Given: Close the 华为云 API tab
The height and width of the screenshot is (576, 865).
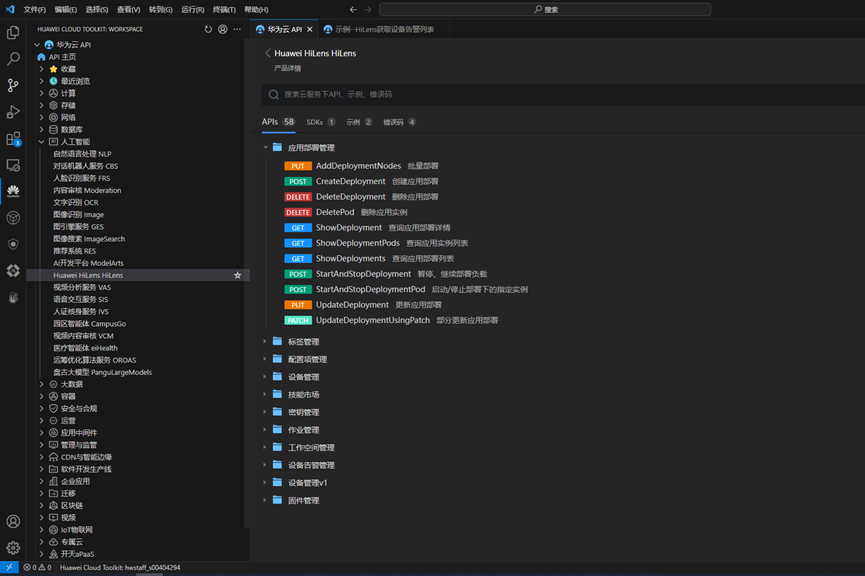Looking at the screenshot, I should tap(309, 29).
